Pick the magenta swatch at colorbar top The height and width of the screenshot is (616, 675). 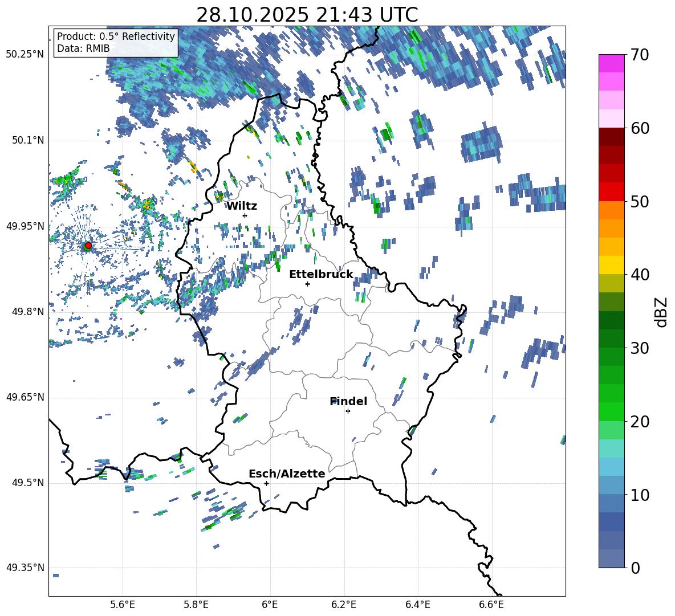612,64
